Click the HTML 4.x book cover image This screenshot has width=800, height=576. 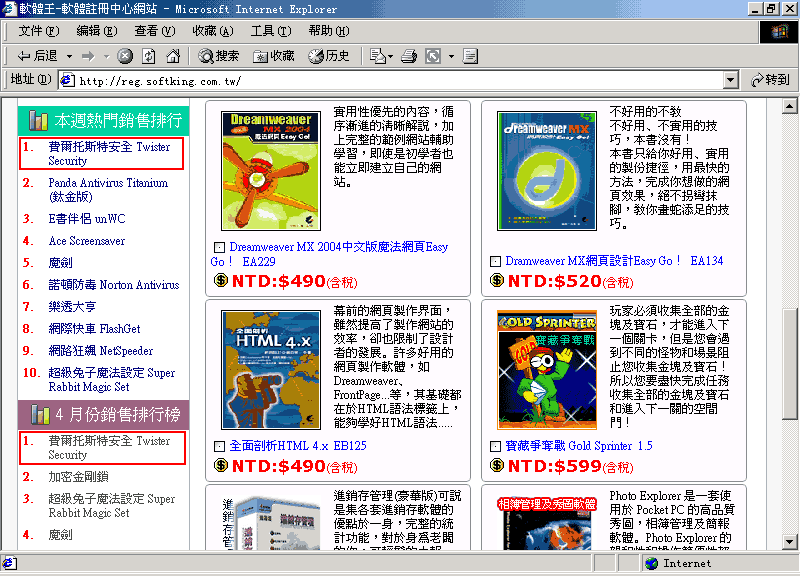(271, 370)
